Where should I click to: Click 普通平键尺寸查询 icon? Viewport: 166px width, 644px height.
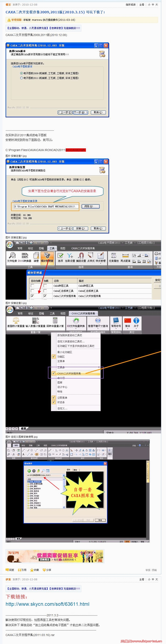(98, 321)
